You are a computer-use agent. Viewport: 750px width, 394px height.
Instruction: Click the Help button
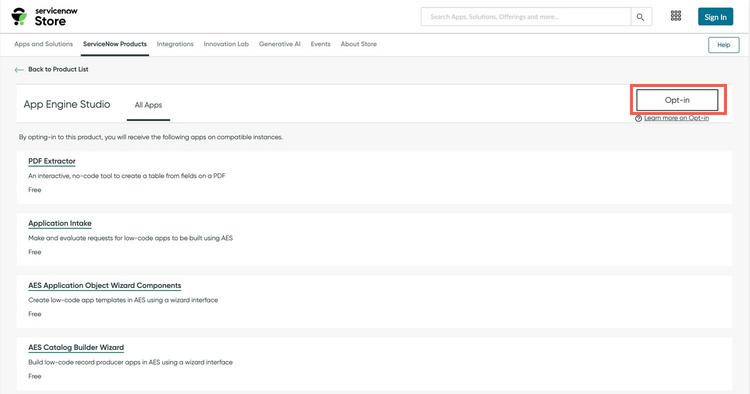[x=723, y=45]
